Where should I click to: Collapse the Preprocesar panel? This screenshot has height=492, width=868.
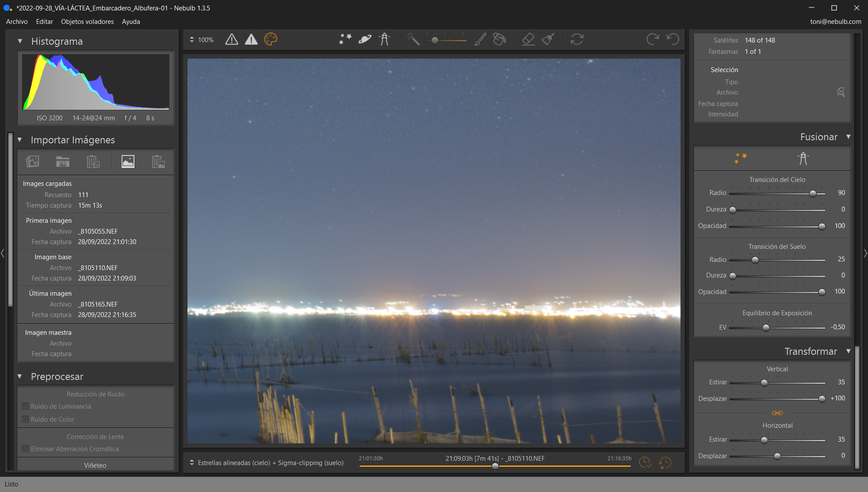(20, 376)
